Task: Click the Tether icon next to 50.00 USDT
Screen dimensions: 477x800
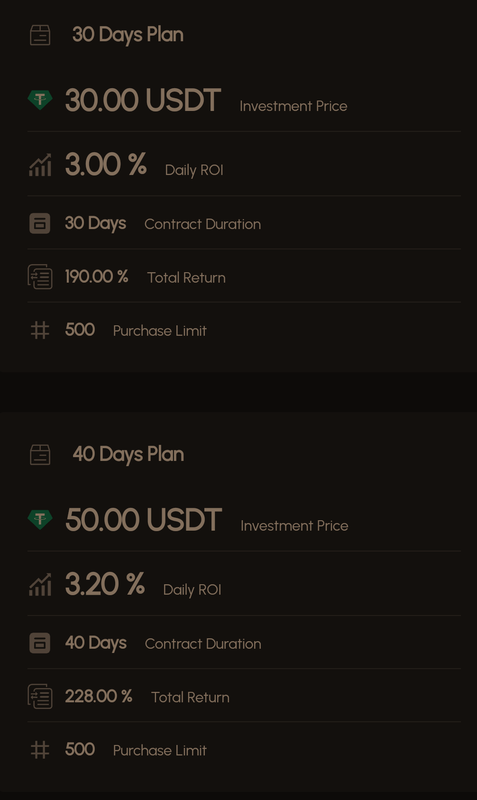Action: click(40, 519)
